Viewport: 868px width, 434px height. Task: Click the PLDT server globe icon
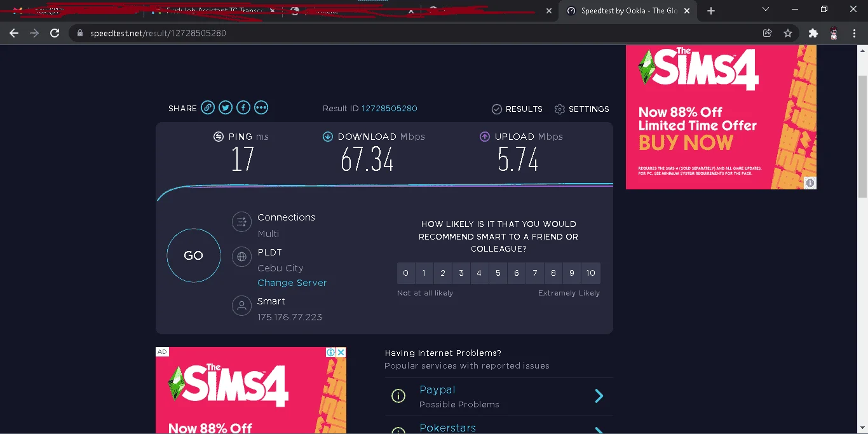pos(241,257)
